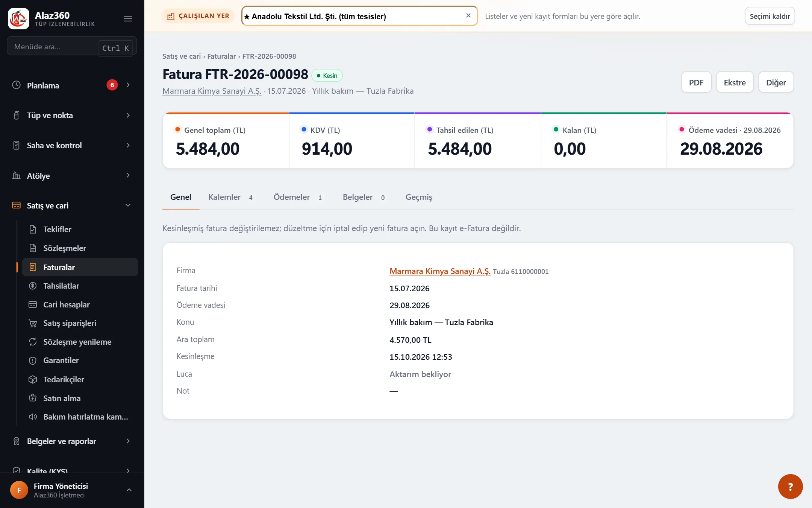Expand the Saha ve kontrol chevron
The image size is (812, 508).
[x=128, y=145]
